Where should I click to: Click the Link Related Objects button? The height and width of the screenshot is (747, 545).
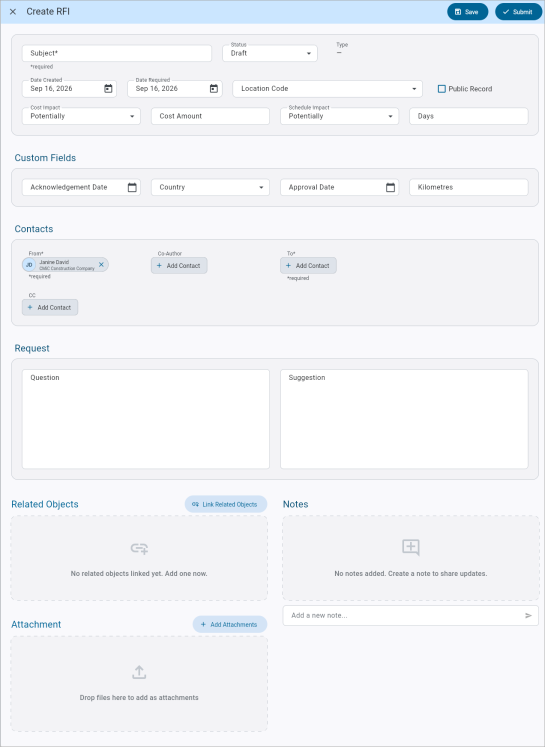click(226, 504)
